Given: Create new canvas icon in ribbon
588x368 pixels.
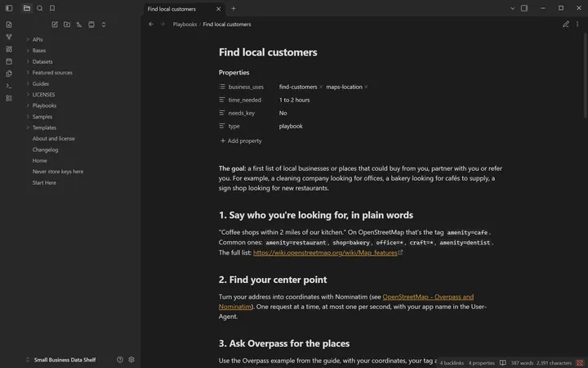Looking at the screenshot, I should click(x=9, y=49).
